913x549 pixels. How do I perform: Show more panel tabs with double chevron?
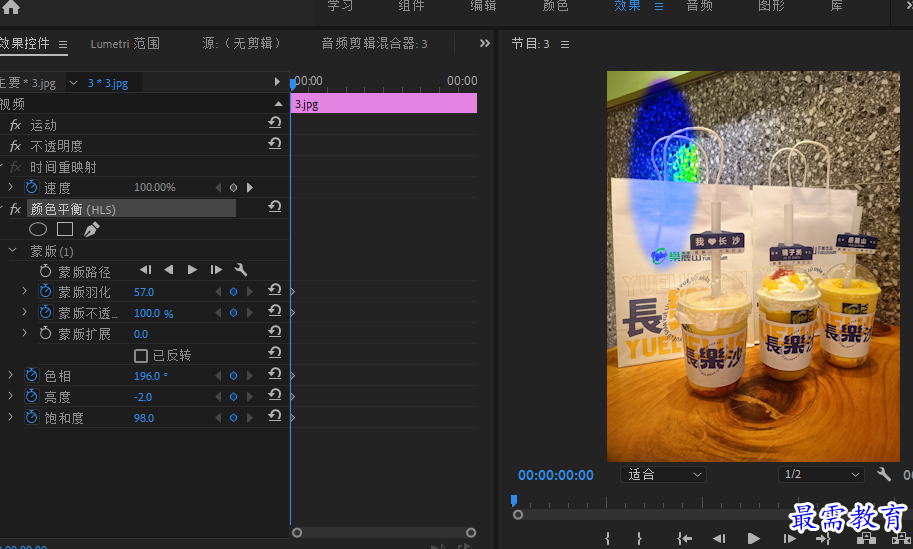click(x=484, y=43)
